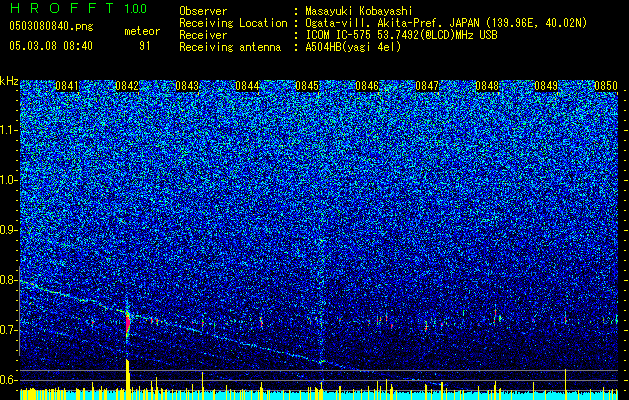Click the 0849 time marker
This screenshot has height=400, width=629.
547,86
